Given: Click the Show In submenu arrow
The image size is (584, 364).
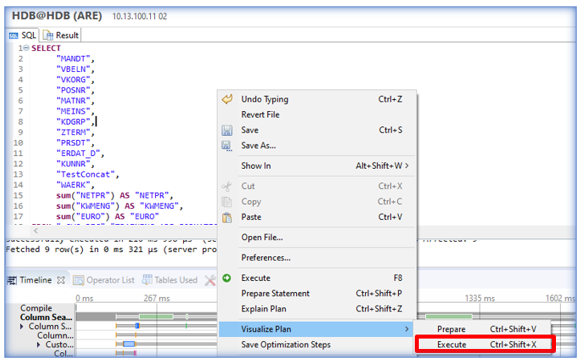Looking at the screenshot, I should 407,166.
